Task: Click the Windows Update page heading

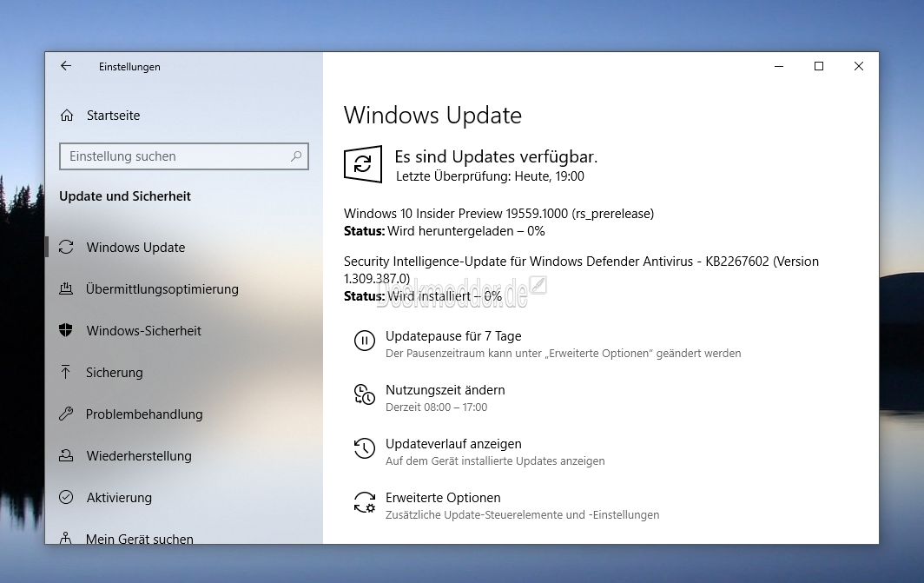Action: click(x=432, y=115)
